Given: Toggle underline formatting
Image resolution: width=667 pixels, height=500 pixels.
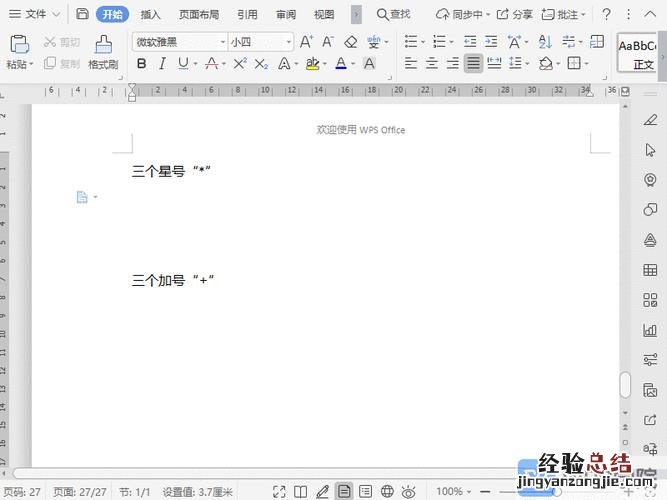Looking at the screenshot, I should [x=183, y=64].
